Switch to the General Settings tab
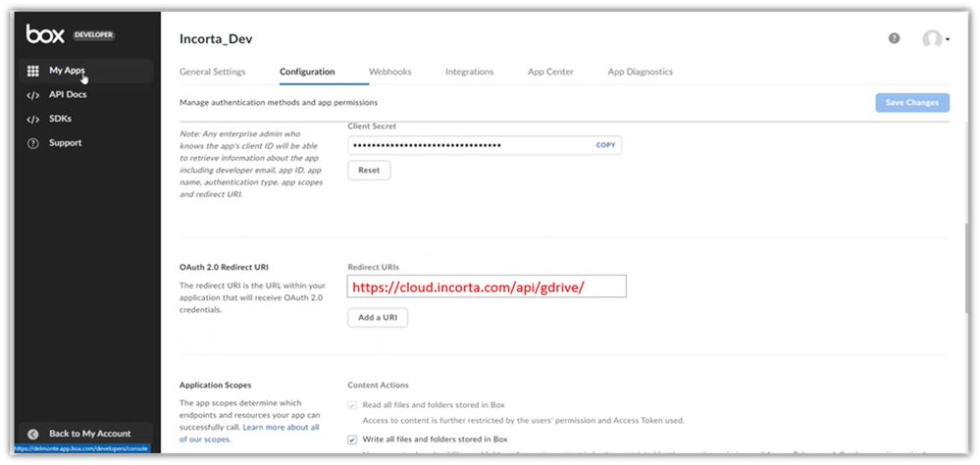980x465 pixels. click(212, 72)
